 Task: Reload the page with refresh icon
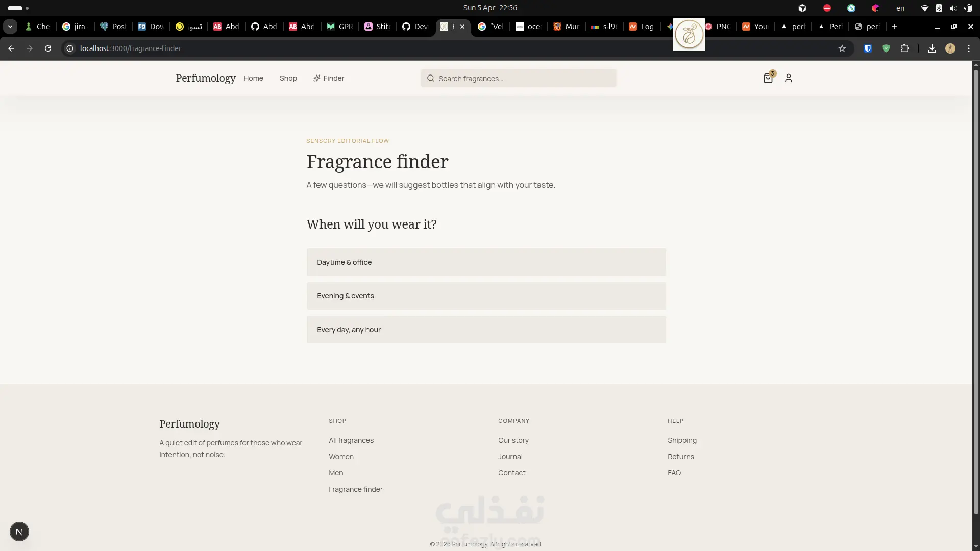(x=48, y=48)
